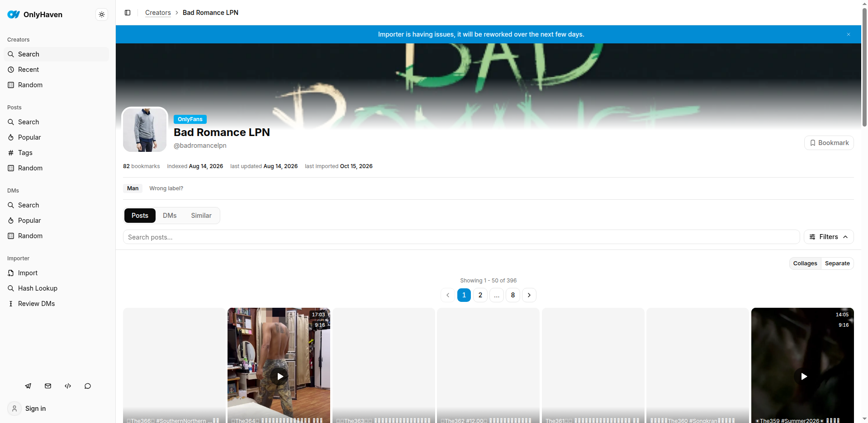The height and width of the screenshot is (423, 868).
Task: Click Sign in at sidebar bottom
Action: (27, 409)
